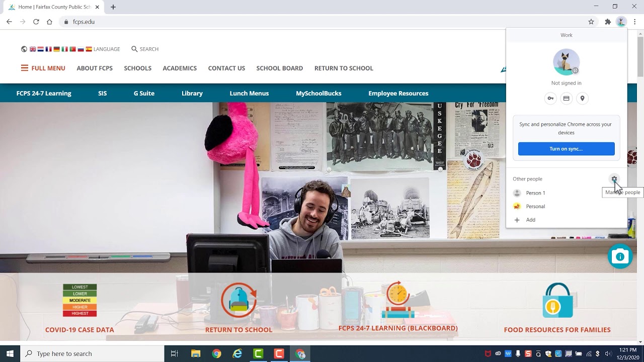Click the SEARCH magnifier link
The height and width of the screenshot is (362, 644).
pos(145,49)
